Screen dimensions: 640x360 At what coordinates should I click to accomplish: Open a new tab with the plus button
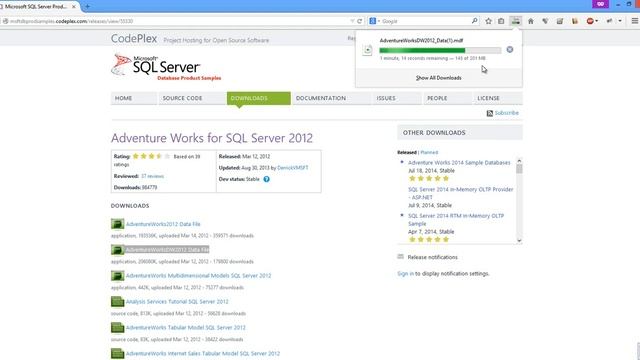point(87,6)
